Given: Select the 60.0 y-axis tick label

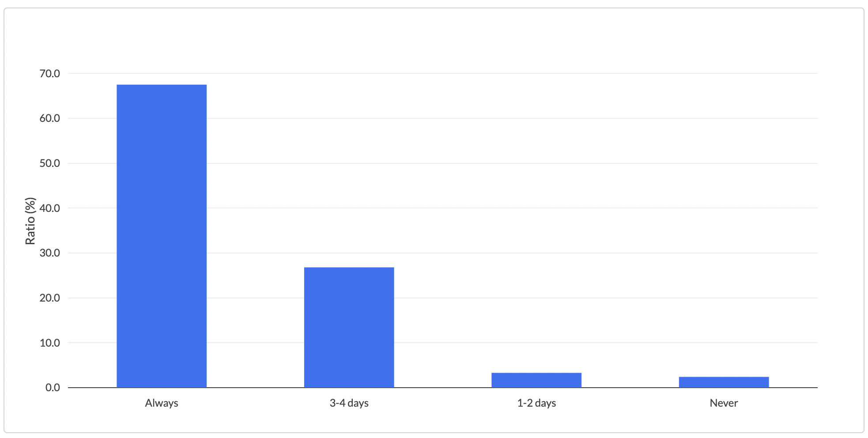Looking at the screenshot, I should [x=49, y=118].
